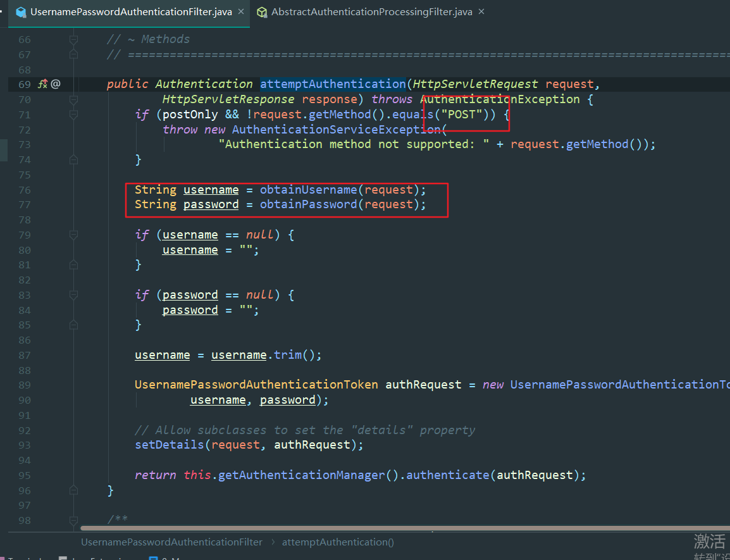The image size is (730, 560).
Task: Click the @ annotation gutter icon on line 69
Action: click(x=56, y=84)
